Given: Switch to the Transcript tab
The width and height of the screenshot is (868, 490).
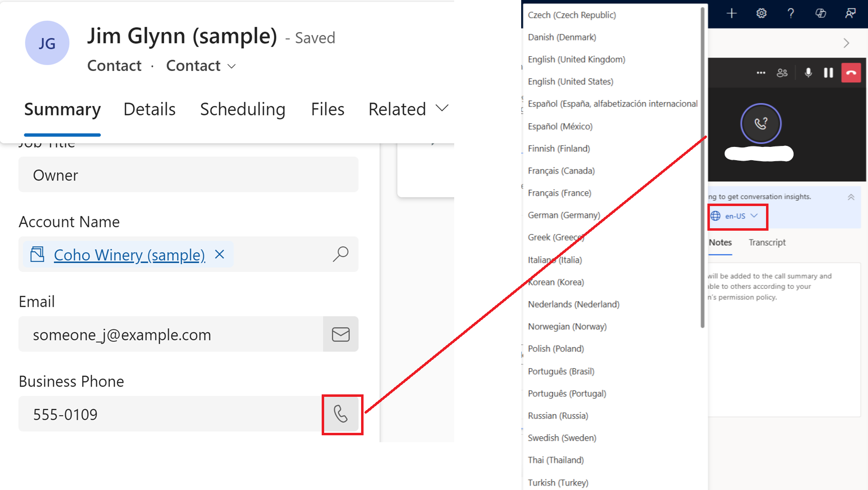Looking at the screenshot, I should point(767,242).
